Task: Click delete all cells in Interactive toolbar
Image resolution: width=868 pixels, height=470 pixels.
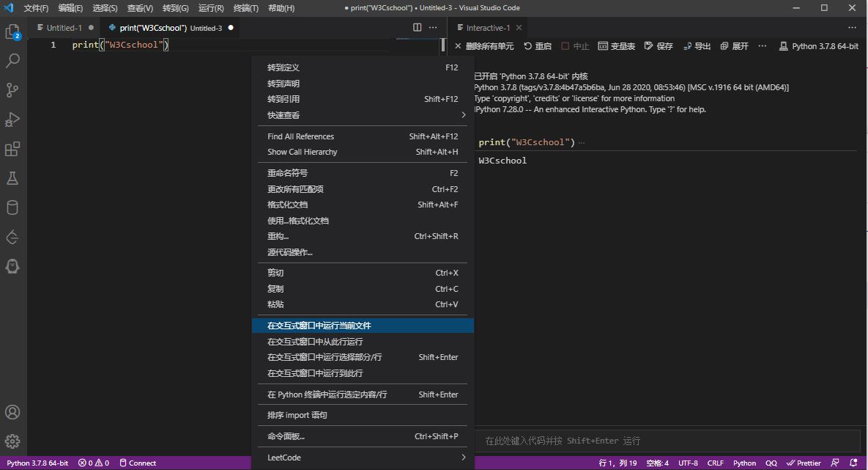Action: pyautogui.click(x=484, y=46)
